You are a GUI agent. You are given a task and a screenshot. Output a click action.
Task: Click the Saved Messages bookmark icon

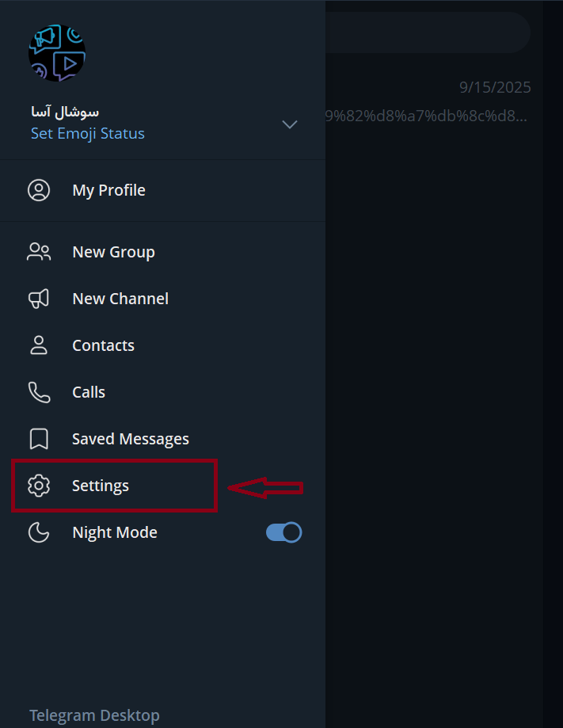coord(39,439)
